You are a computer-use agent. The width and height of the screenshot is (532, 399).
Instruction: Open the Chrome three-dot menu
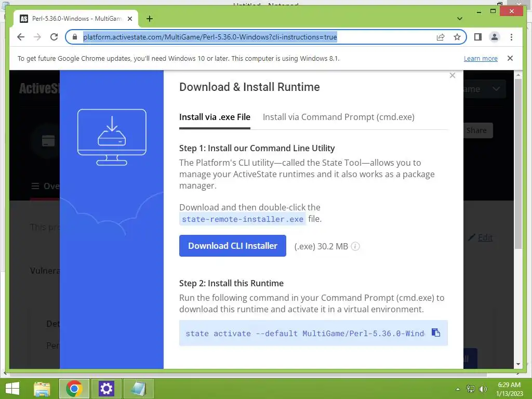click(511, 37)
